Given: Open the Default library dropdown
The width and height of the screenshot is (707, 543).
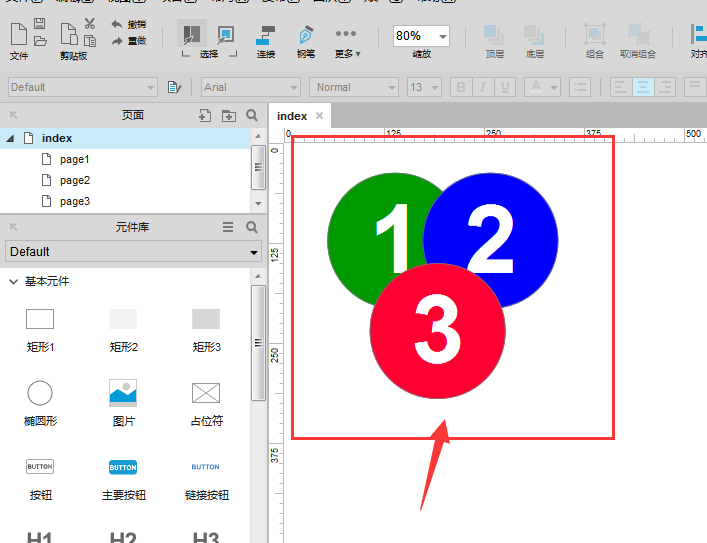Looking at the screenshot, I should (x=133, y=251).
